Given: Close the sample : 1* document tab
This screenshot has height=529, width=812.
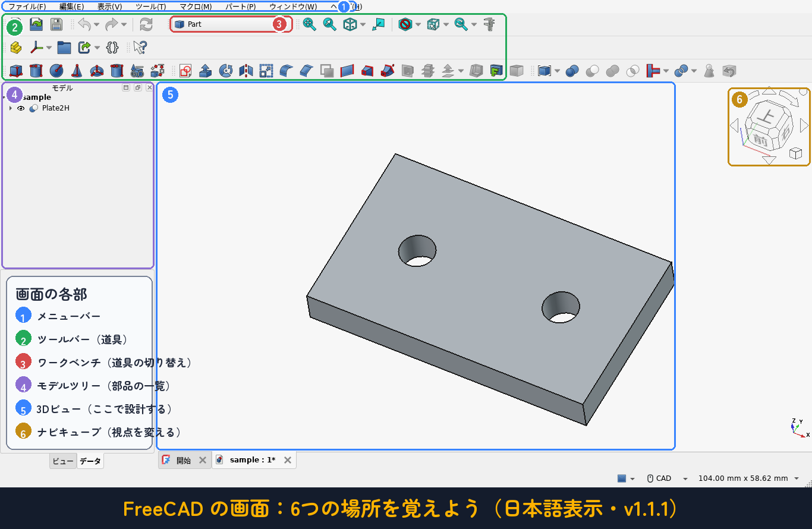Looking at the screenshot, I should pyautogui.click(x=288, y=460).
